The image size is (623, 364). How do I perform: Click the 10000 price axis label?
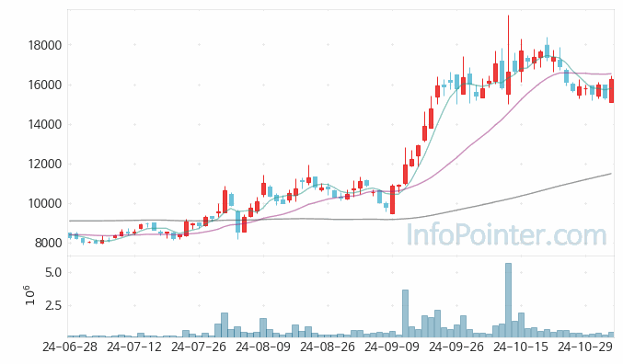[45, 203]
